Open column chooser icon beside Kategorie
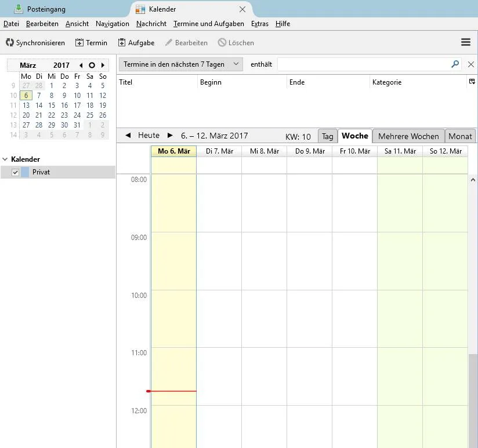478x448 pixels. 472,81
